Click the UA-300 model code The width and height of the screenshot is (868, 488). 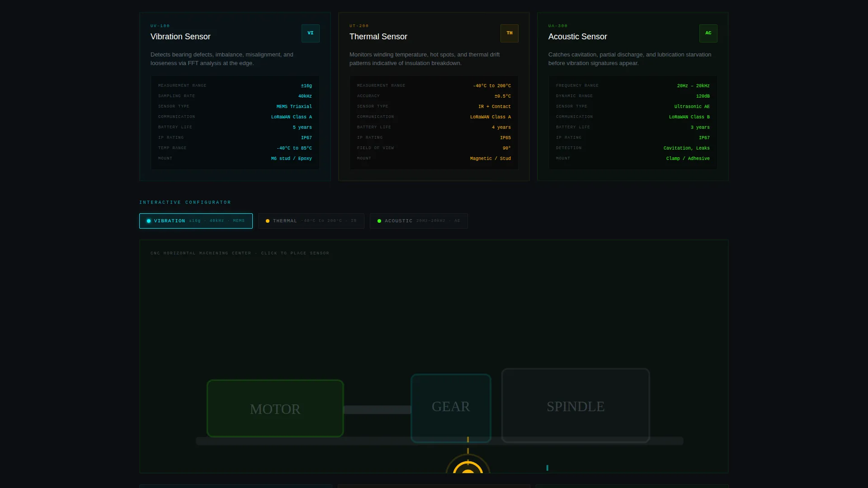pyautogui.click(x=558, y=26)
